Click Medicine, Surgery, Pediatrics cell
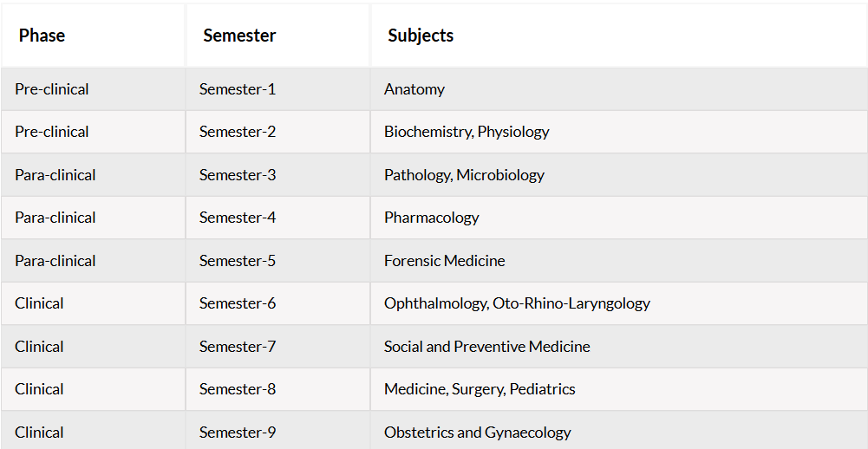 coord(619,389)
